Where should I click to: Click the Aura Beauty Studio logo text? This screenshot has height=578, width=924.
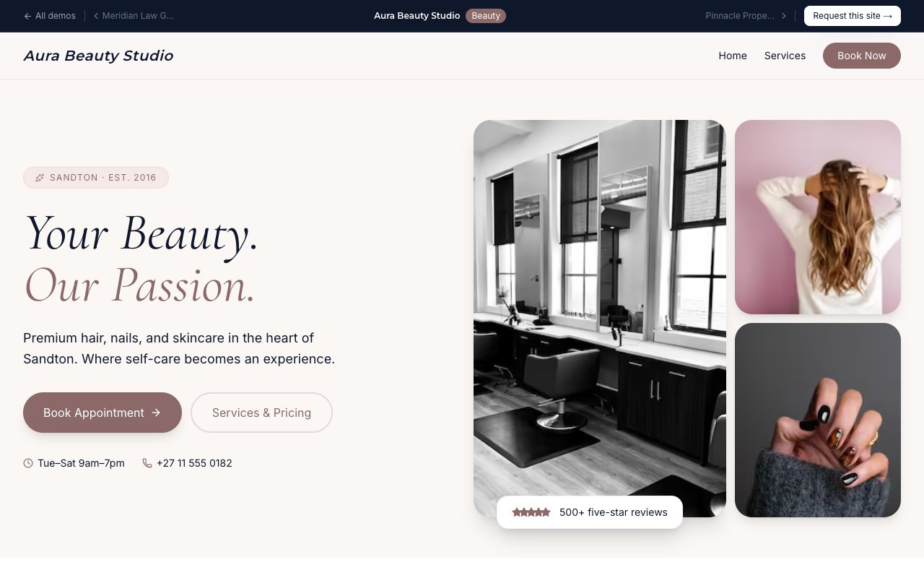[x=98, y=56]
